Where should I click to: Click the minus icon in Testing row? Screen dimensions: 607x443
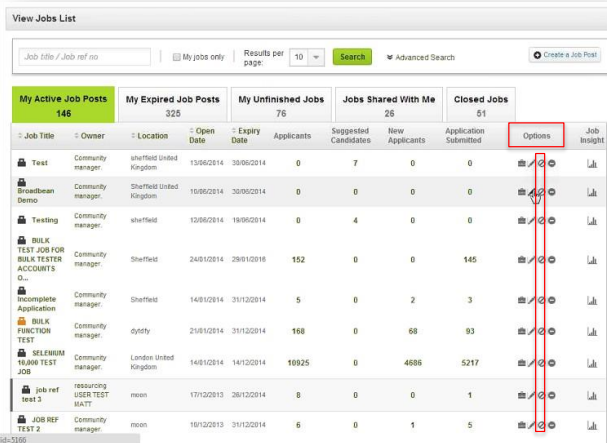[552, 220]
